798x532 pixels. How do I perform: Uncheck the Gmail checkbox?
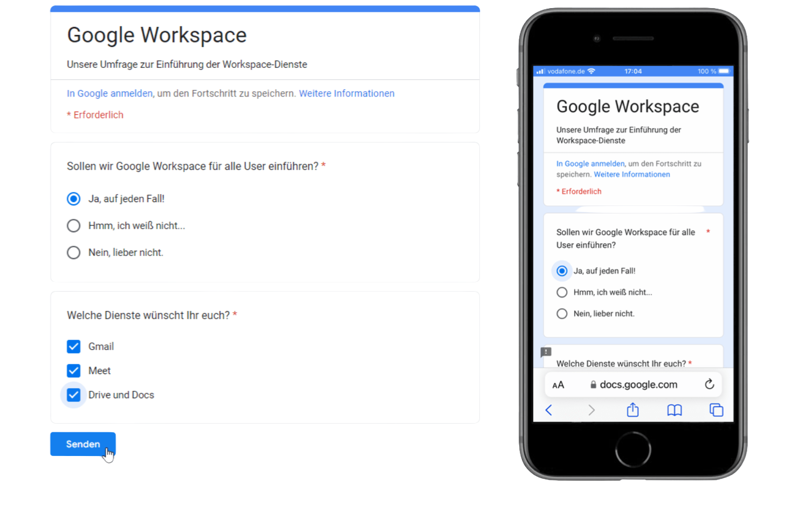coord(73,347)
